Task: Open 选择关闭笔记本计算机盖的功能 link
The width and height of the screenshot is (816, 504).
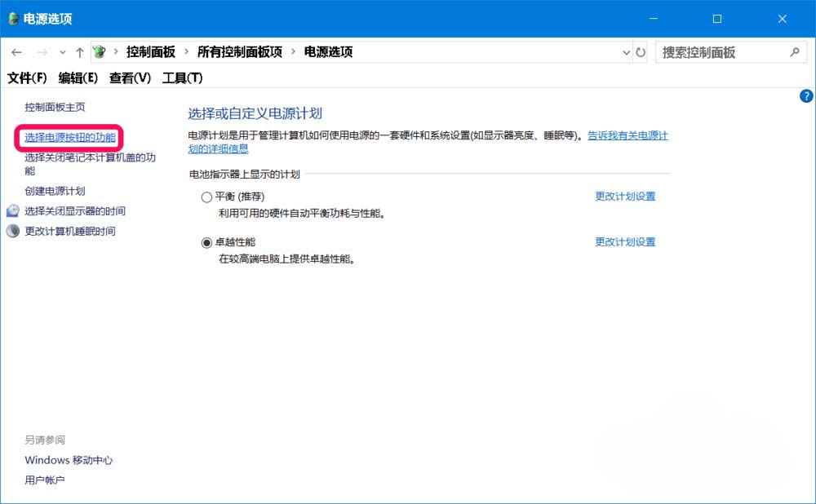Action: pos(90,164)
